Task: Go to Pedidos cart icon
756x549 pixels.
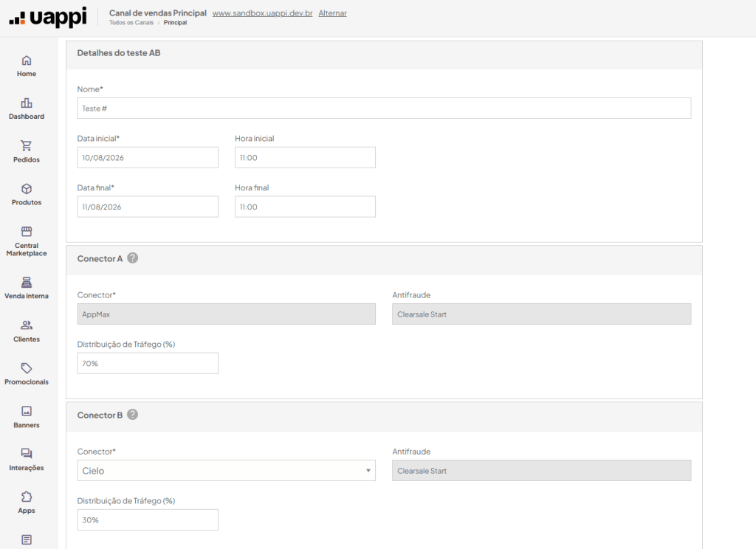Action: tap(27, 145)
